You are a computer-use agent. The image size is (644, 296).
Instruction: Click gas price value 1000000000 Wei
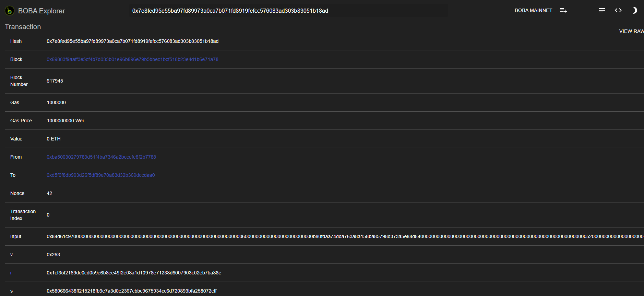pyautogui.click(x=65, y=121)
